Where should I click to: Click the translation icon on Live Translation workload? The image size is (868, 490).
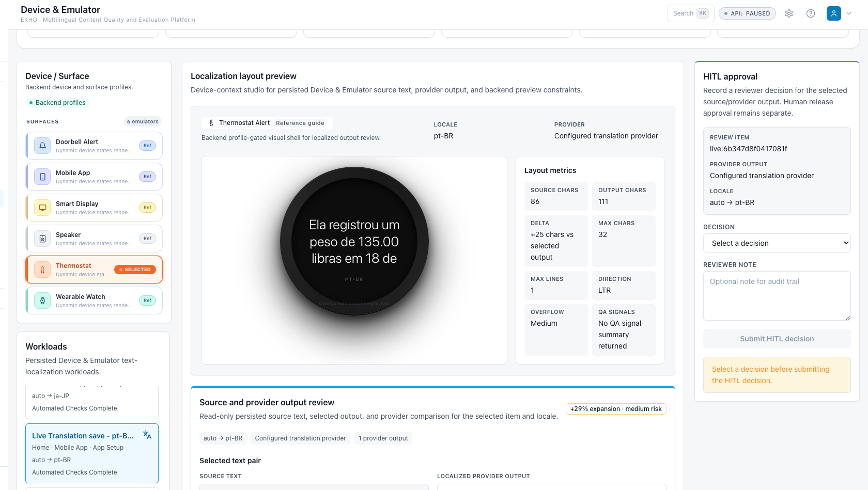point(147,435)
